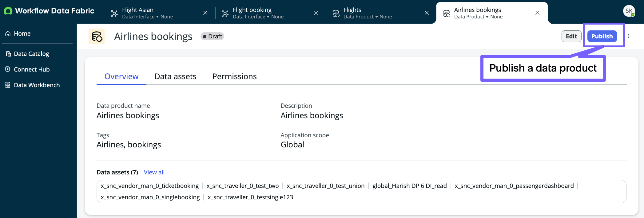Click the Airlines bookings header product icon
The height and width of the screenshot is (218, 644).
pyautogui.click(x=97, y=37)
